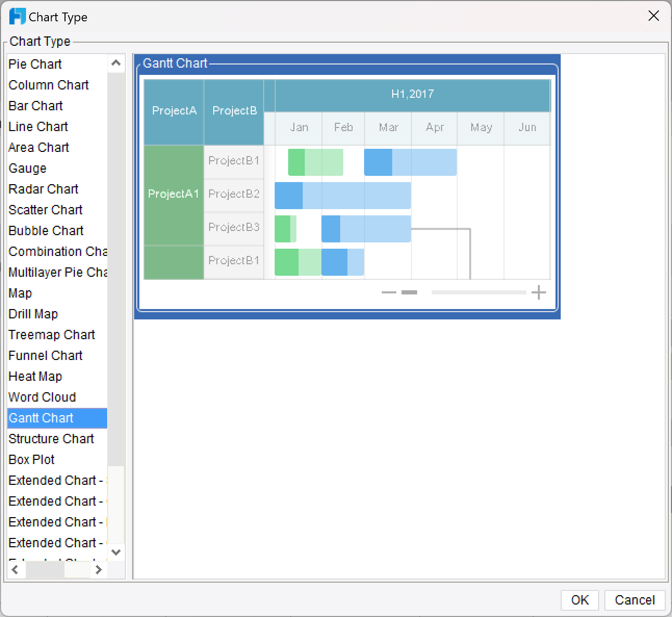Click the right arrow of the horizontal scrollbar
This screenshot has width=672, height=617.
99,570
